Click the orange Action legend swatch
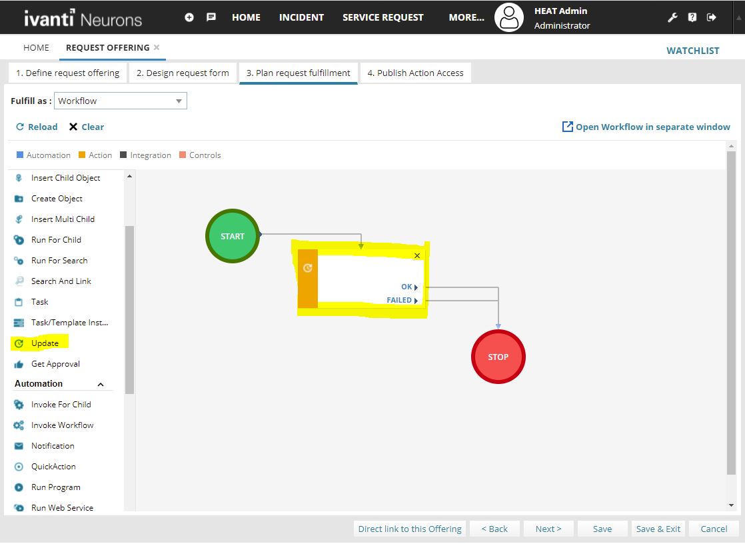 click(80, 155)
